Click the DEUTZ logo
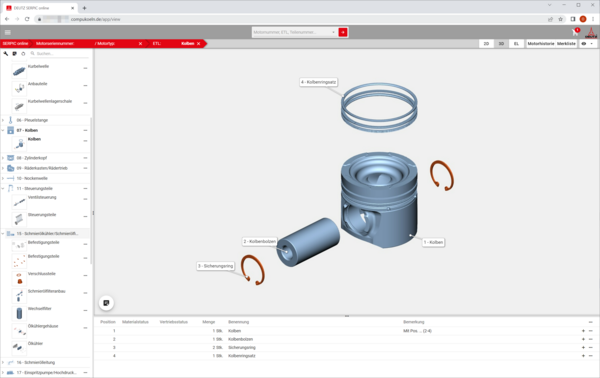The width and height of the screenshot is (600, 378). [x=591, y=33]
